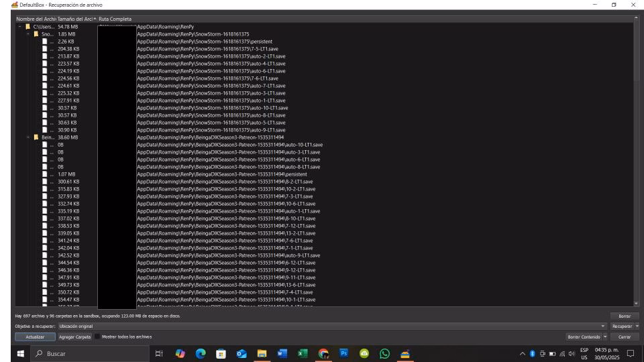Select the 54.78 MB size cell
This screenshot has width=644, height=362.
pos(68,27)
